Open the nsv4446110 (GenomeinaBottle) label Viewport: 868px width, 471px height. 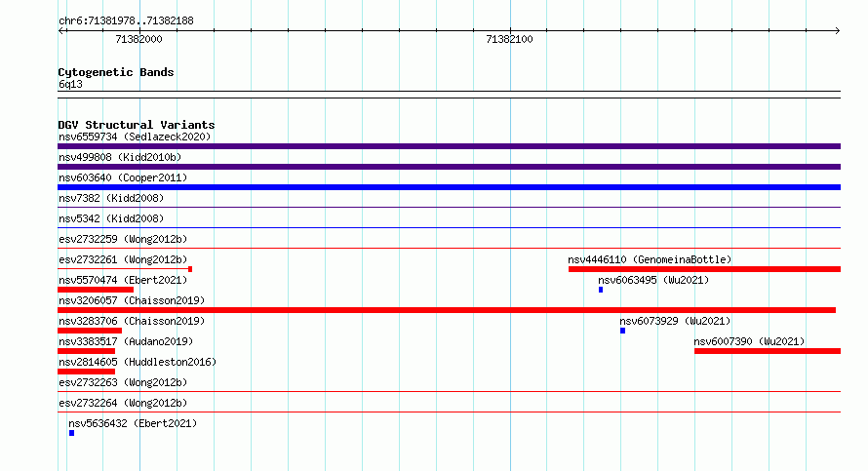click(650, 259)
